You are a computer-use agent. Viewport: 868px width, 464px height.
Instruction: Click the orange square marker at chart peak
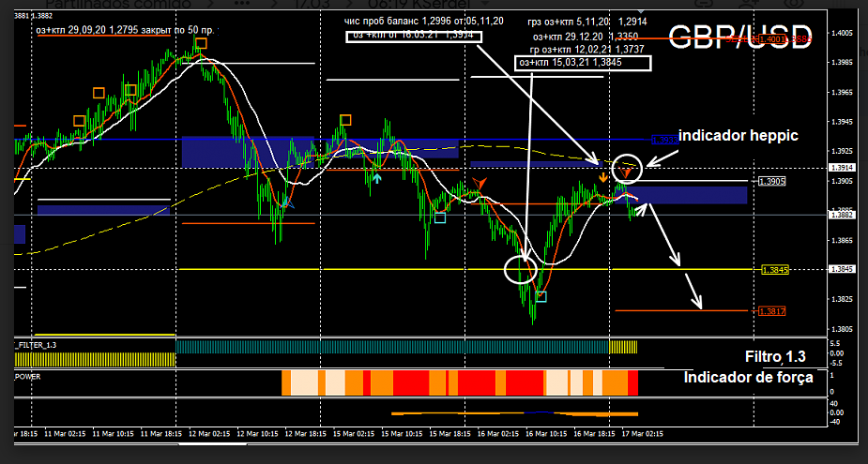click(x=201, y=42)
